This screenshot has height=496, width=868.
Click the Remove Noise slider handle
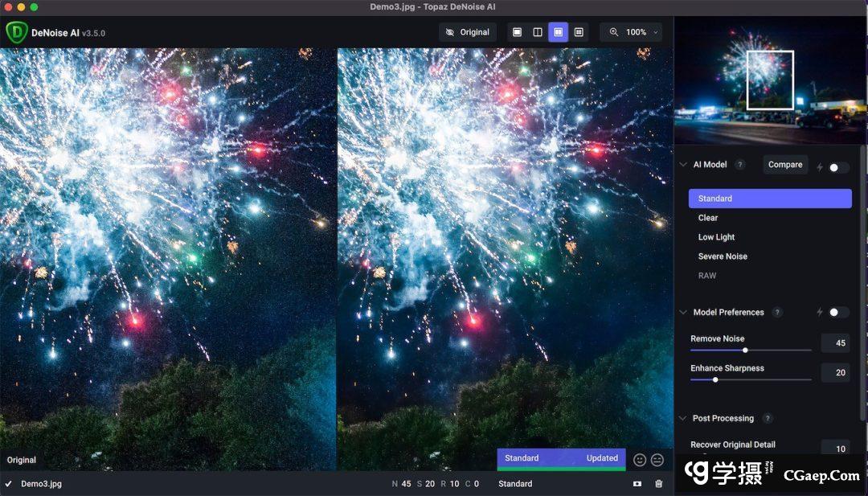(745, 350)
